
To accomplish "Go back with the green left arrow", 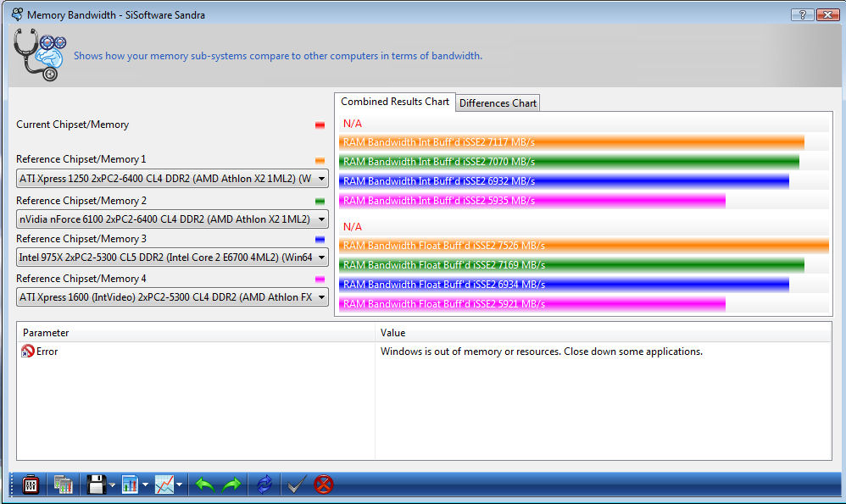I will click(x=204, y=485).
